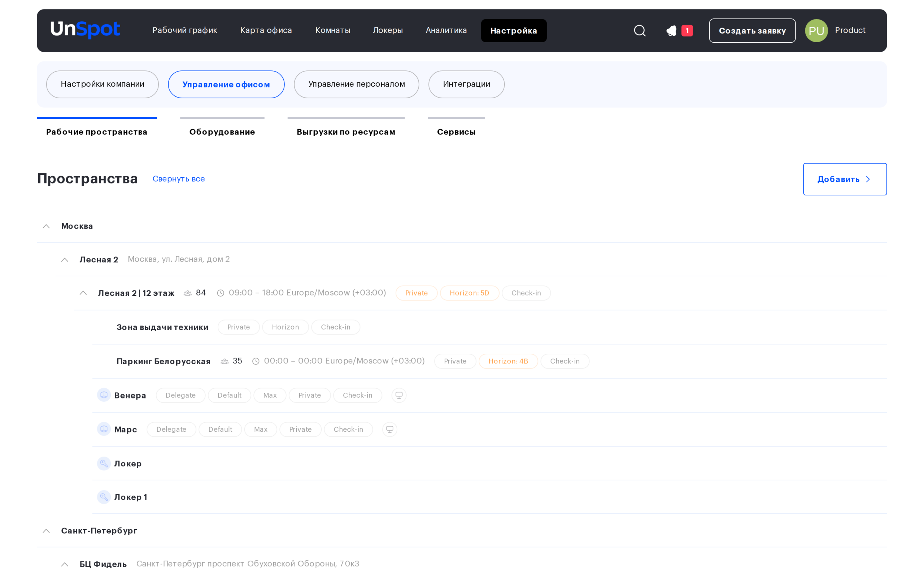This screenshot has width=924, height=578.
Task: Go to Комнаты in the top navigation
Action: click(332, 30)
